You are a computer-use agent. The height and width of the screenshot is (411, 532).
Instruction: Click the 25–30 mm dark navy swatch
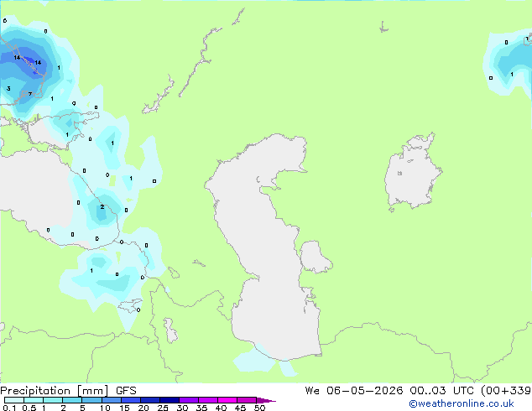170,400
